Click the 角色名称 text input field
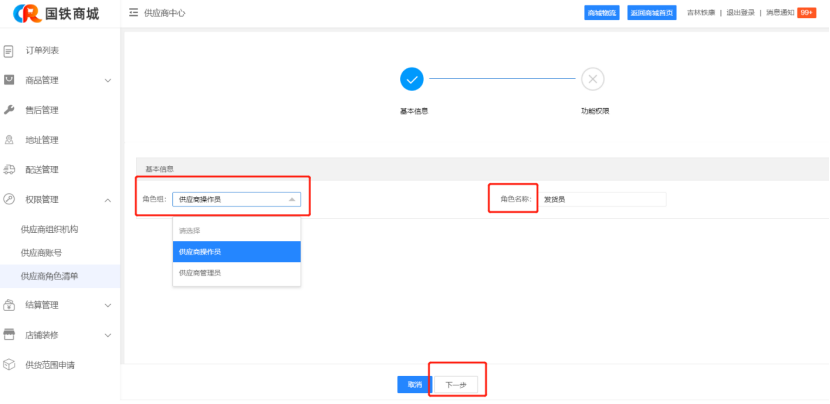The height and width of the screenshot is (404, 830). point(602,199)
